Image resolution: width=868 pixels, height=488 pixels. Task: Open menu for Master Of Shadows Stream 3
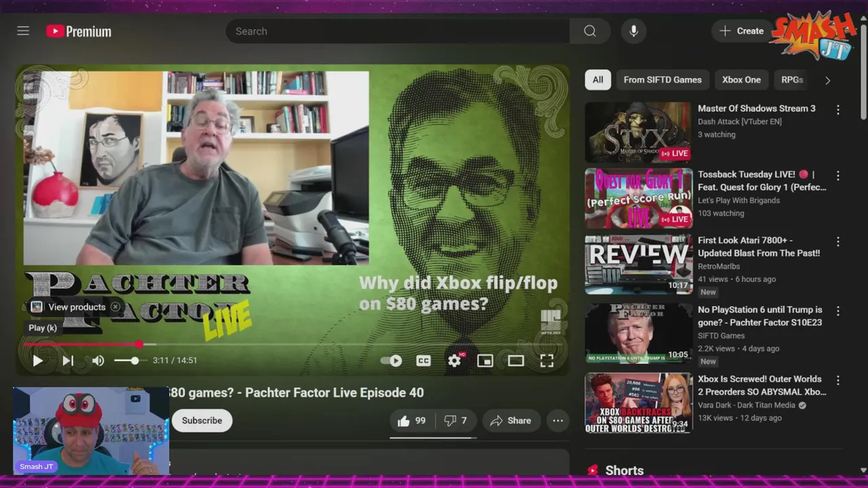click(838, 110)
